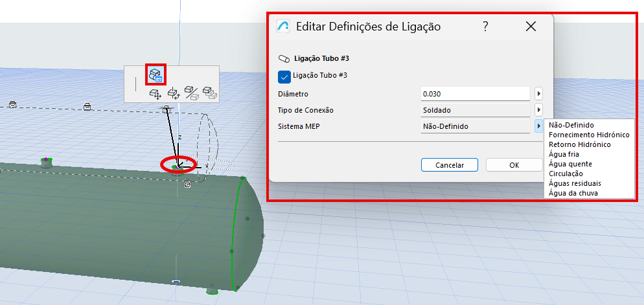644x305 pixels.
Task: Select Água da chuva system option
Action: pyautogui.click(x=573, y=193)
